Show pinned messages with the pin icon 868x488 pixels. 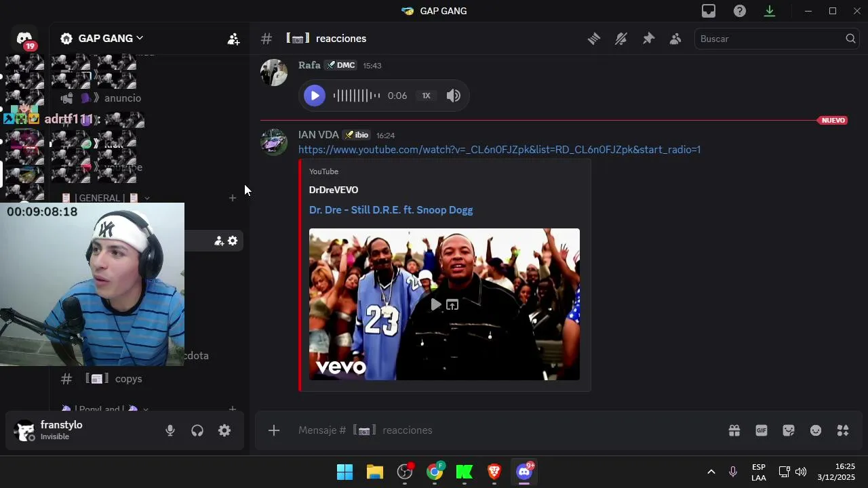coord(648,39)
